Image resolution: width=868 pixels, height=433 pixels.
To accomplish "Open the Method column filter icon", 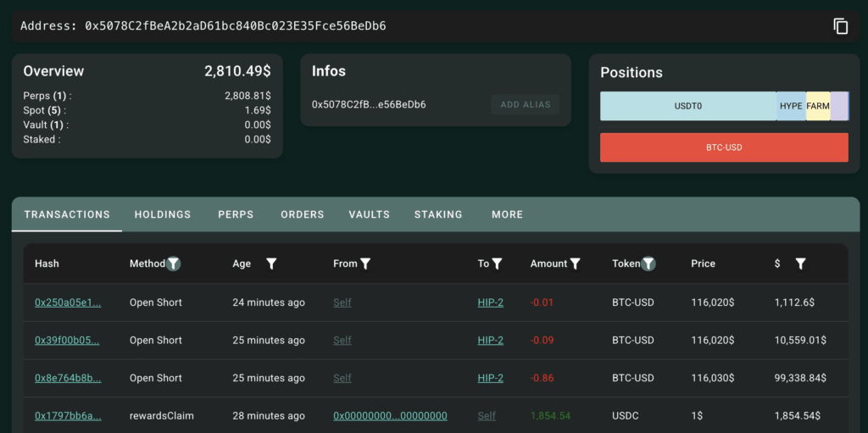I will (173, 264).
